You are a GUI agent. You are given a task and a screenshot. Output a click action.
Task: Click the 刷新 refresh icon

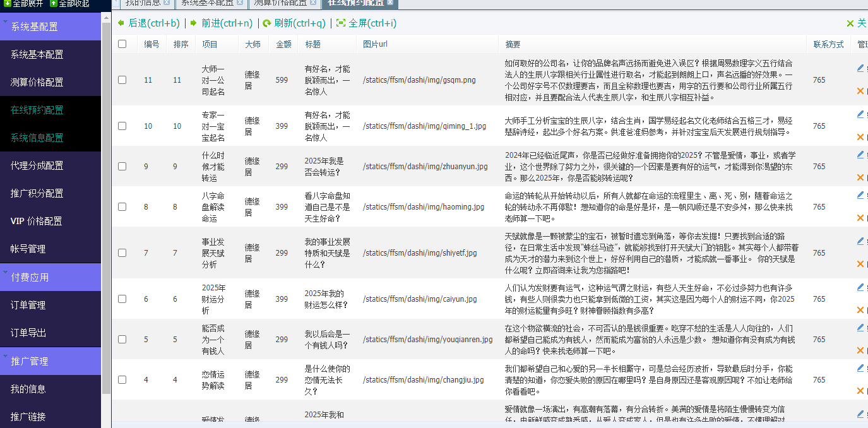click(267, 23)
